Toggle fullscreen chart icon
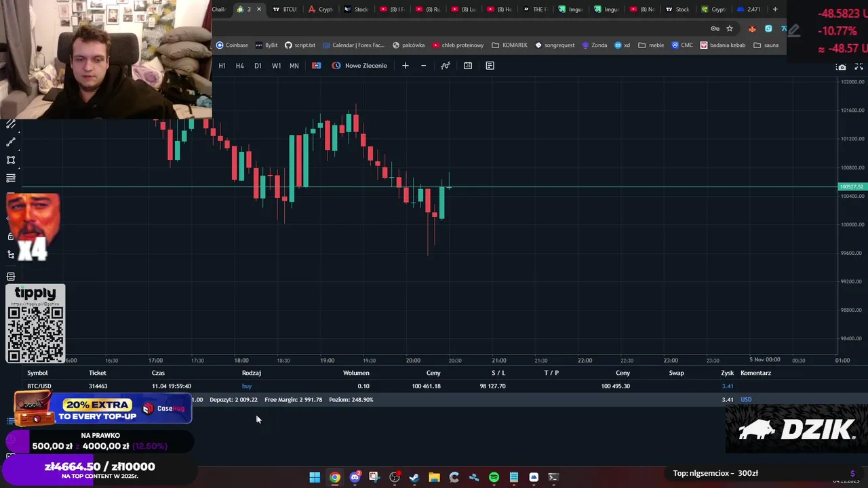868x488 pixels. point(859,67)
